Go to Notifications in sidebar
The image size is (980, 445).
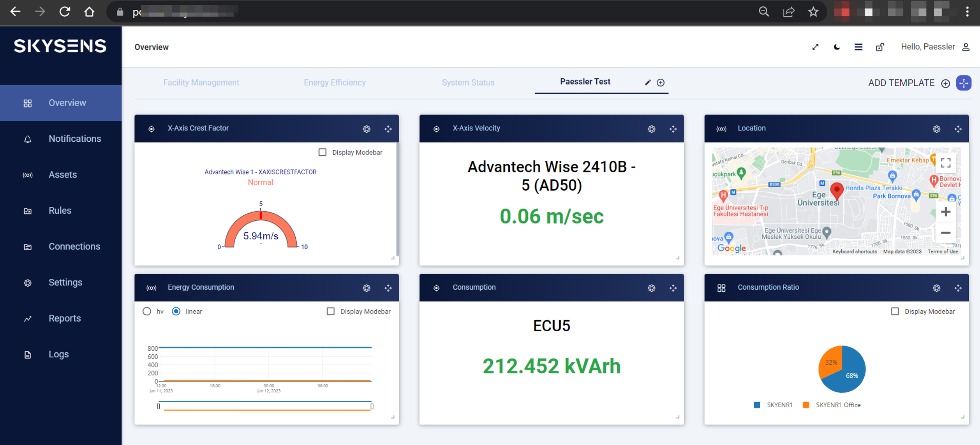[74, 139]
